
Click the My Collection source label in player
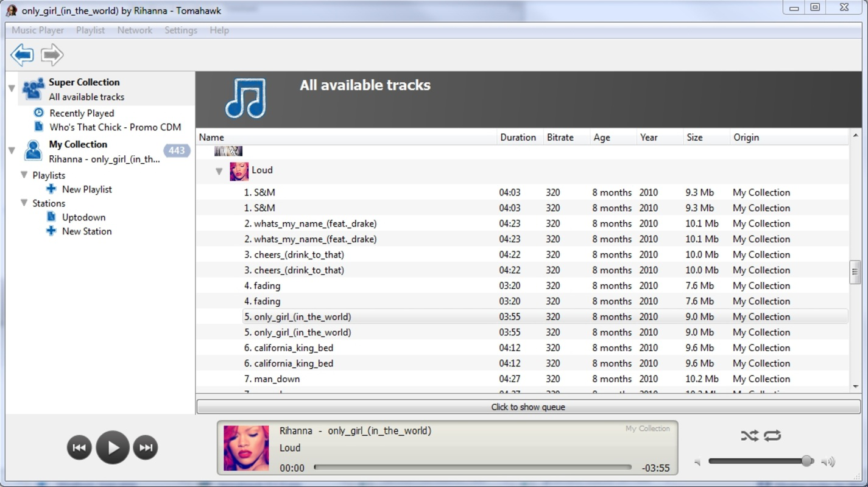tap(647, 429)
